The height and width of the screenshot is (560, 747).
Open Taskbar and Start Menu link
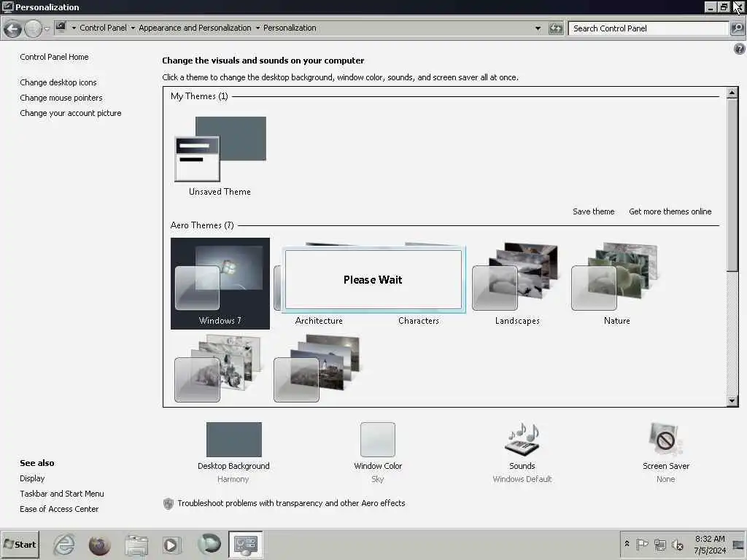point(61,494)
